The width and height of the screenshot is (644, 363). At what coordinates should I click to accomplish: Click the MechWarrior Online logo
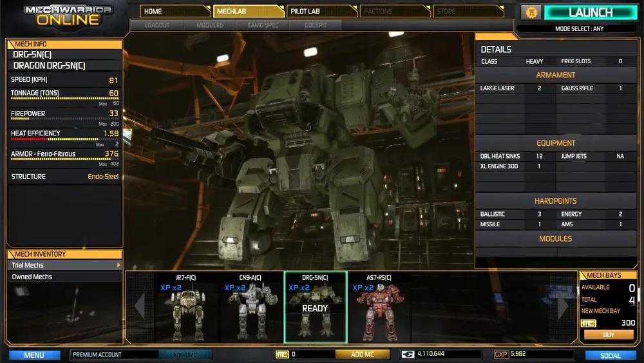click(68, 15)
